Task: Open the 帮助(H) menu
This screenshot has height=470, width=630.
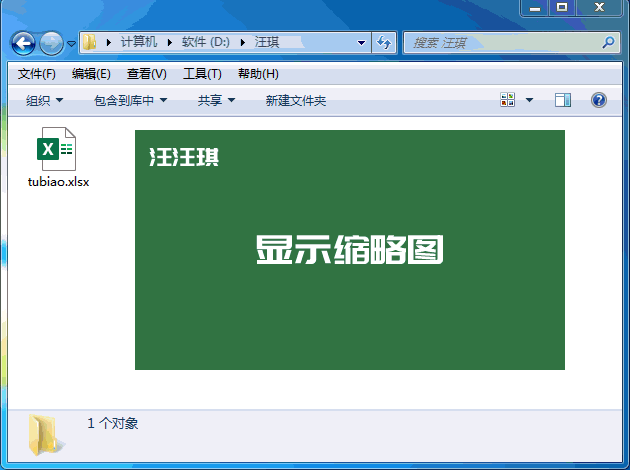Action: point(258,74)
